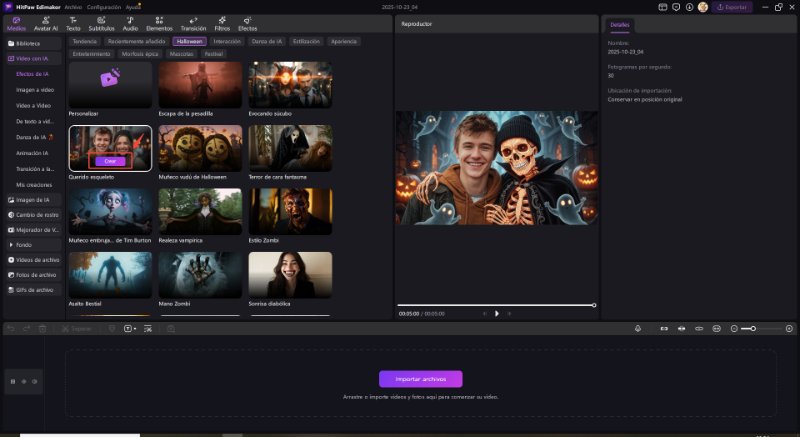Click the Crear button on Querido esqueleto
The height and width of the screenshot is (437, 800).
click(x=110, y=160)
